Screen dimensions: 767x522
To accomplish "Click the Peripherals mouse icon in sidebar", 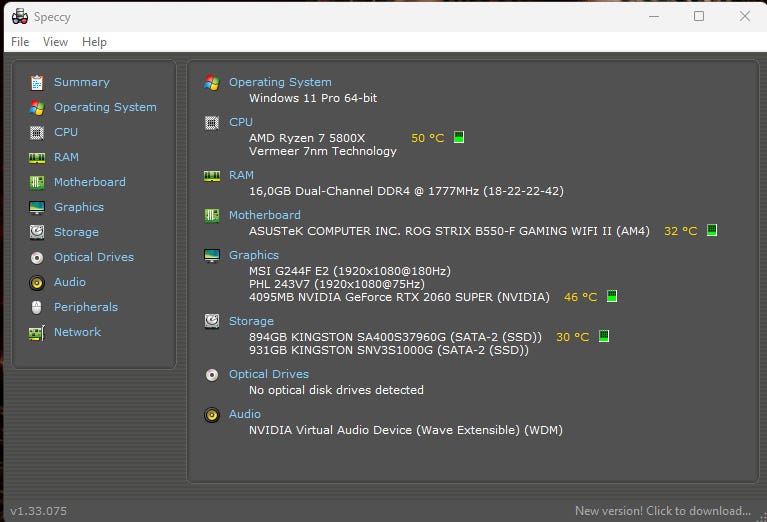I will [37, 307].
